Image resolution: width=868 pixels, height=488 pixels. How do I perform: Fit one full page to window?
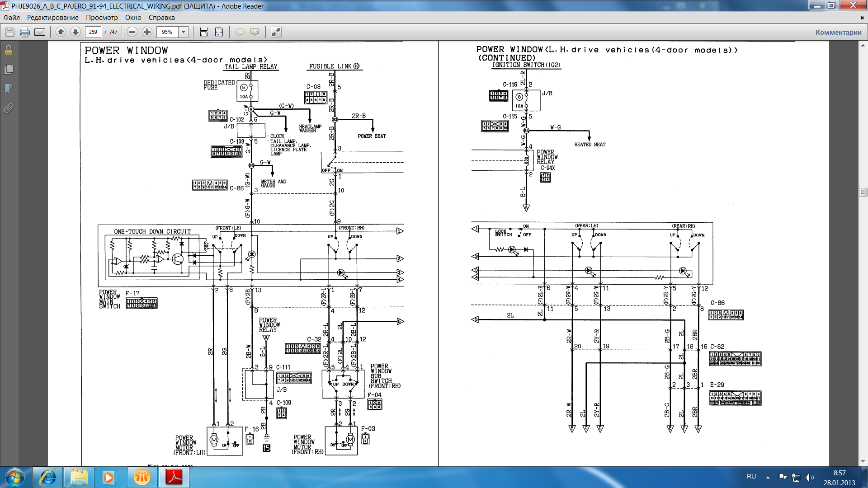coord(219,32)
